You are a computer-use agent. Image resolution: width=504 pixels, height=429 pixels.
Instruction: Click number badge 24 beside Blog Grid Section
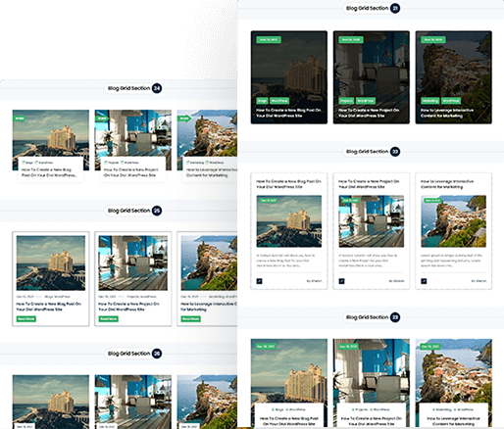157,88
